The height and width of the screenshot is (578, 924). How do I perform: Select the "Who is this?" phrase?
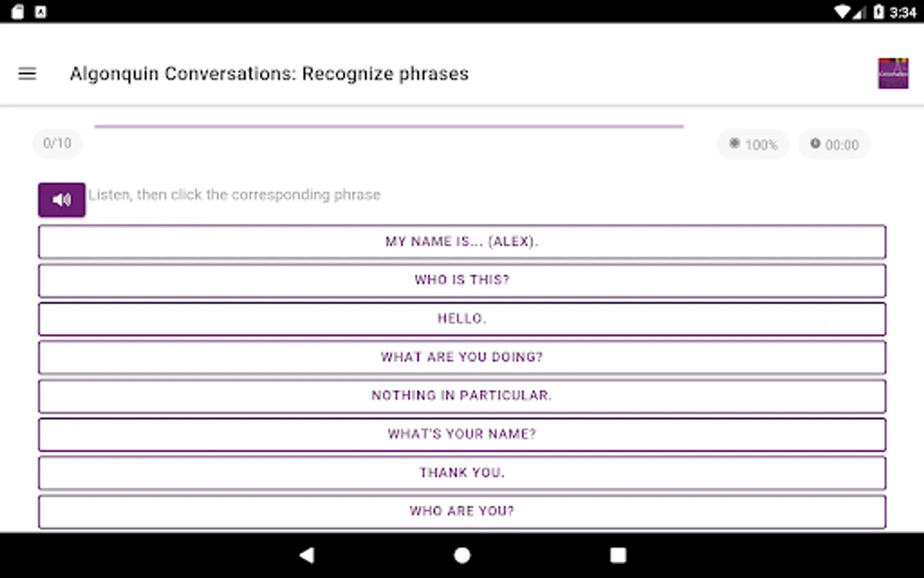(462, 281)
